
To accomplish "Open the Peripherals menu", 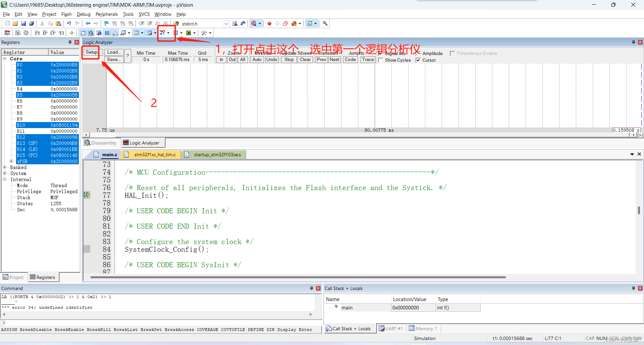I will click(x=106, y=14).
